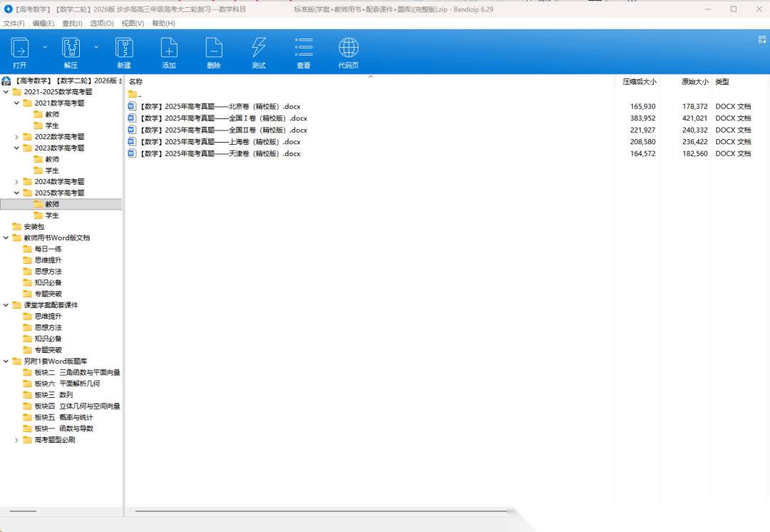Image resolution: width=770 pixels, height=532 pixels.
Task: Open the dropdown arrow next to 解压
Action: (96, 47)
